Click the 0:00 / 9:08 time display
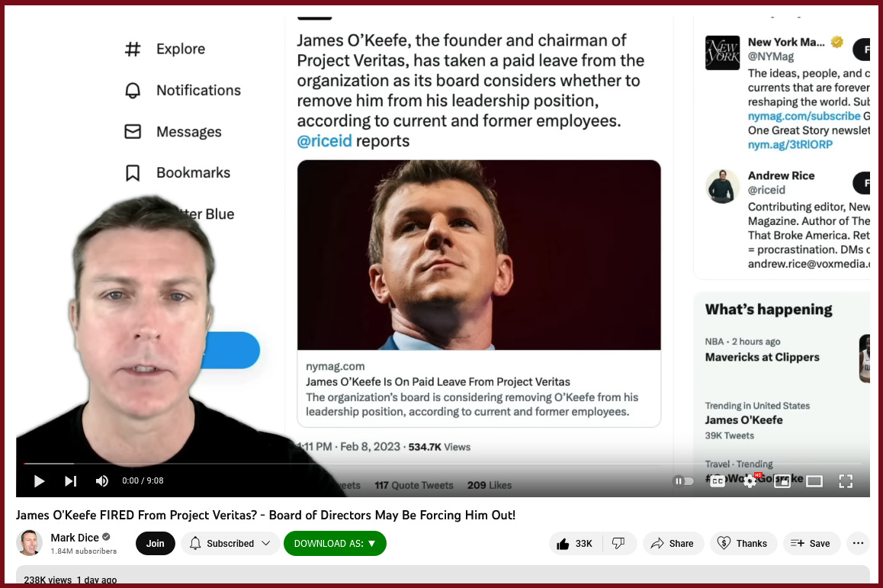 coord(143,480)
